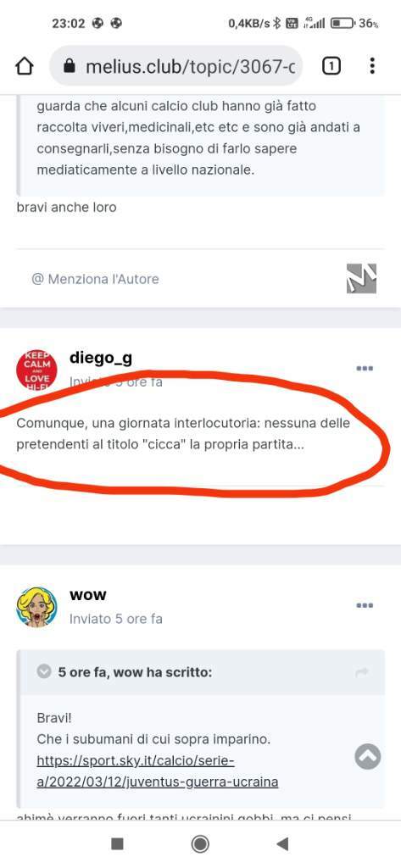Image resolution: width=401 pixels, height=868 pixels.
Task: Click Menziona l'Autore link
Action: 95,279
